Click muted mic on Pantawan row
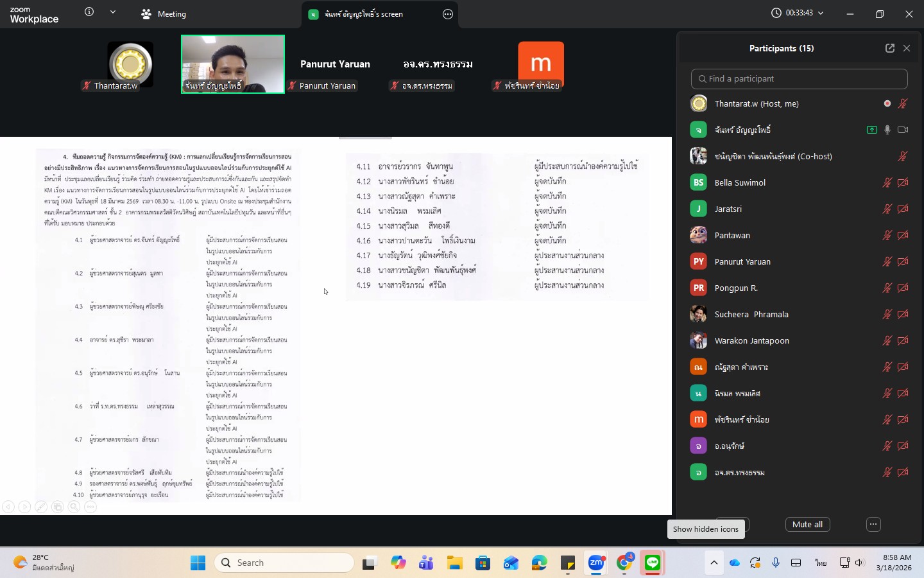 point(887,235)
